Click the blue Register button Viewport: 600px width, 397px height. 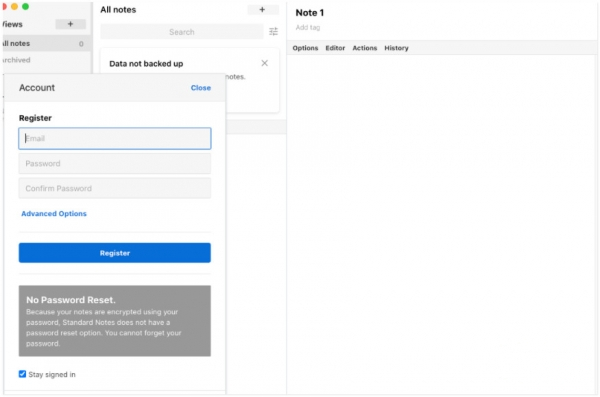tap(115, 253)
